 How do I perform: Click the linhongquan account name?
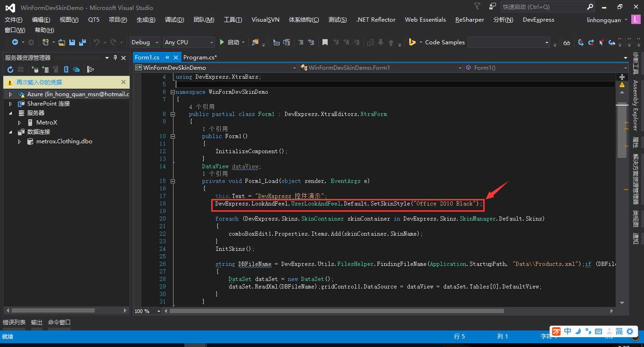tap(604, 20)
